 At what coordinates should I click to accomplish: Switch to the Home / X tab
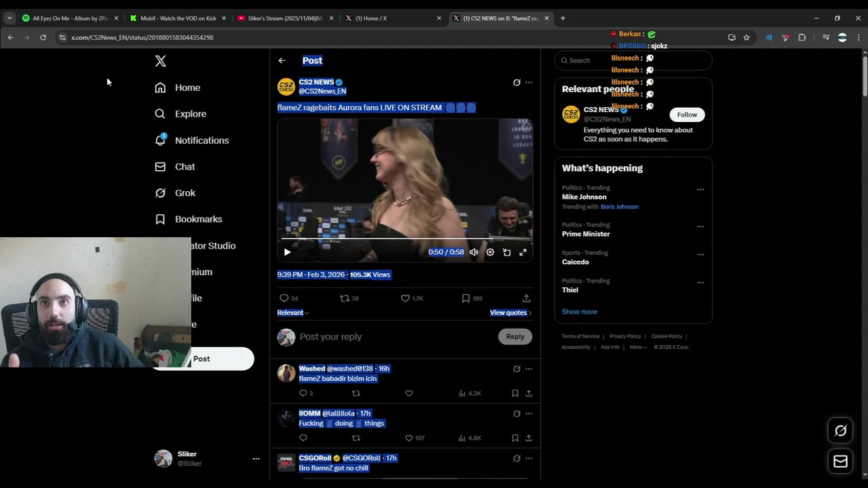tap(393, 18)
